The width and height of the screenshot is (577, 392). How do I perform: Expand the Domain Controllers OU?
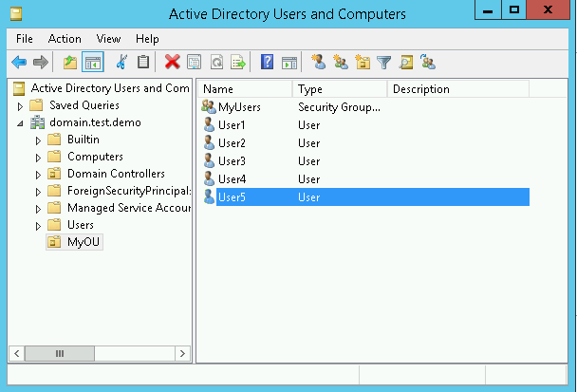[38, 175]
